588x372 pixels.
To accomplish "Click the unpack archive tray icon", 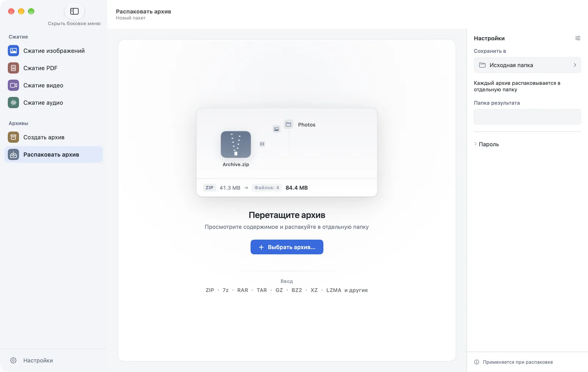I will (14, 154).
